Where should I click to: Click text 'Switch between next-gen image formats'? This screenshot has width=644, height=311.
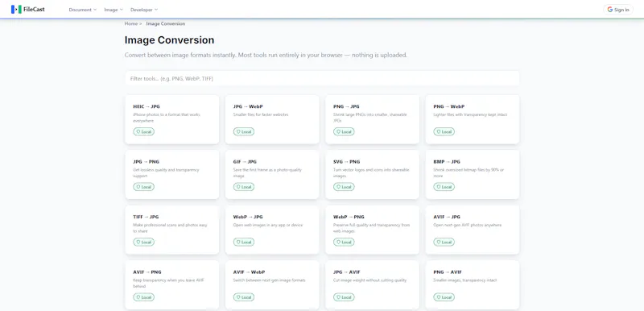[x=270, y=280]
